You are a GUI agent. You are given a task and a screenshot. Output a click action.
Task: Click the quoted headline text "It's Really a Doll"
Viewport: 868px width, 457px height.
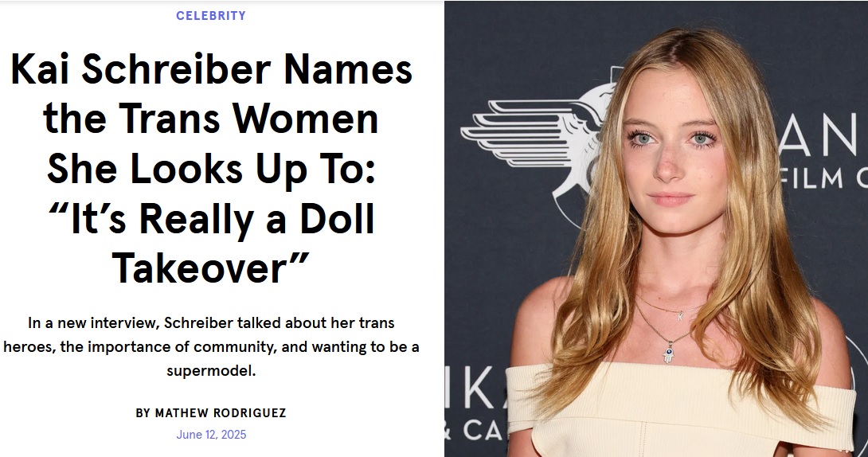click(x=211, y=218)
